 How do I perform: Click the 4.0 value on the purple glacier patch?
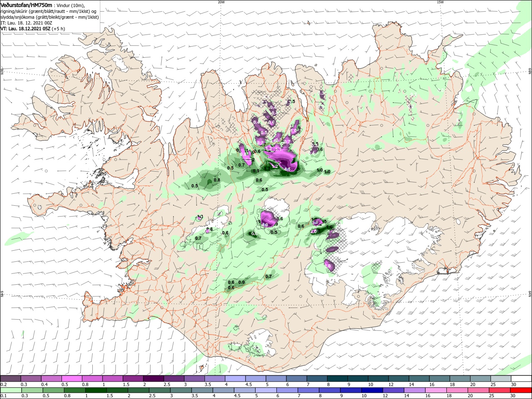pos(264,225)
